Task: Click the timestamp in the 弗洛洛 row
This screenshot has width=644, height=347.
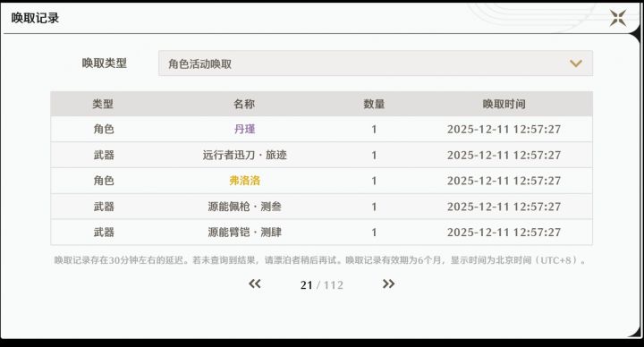Action: pyautogui.click(x=504, y=181)
